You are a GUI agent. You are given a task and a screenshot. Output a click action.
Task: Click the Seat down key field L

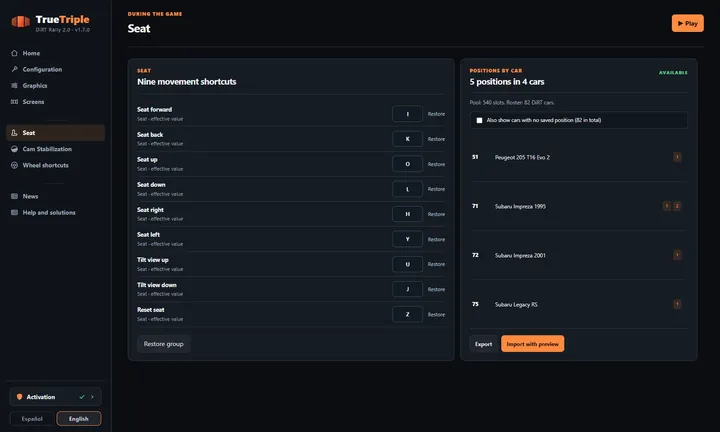click(407, 189)
